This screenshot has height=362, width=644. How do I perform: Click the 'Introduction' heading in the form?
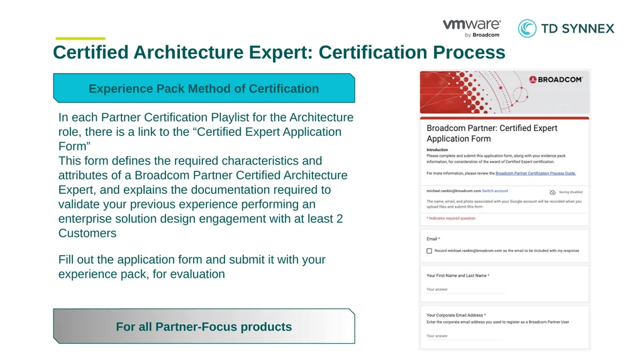tap(437, 150)
